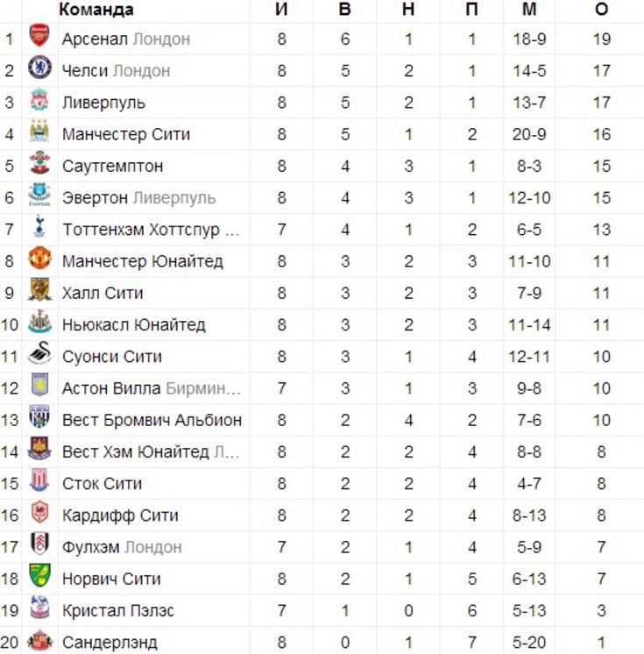The width and height of the screenshot is (644, 654).
Task: Click the Fulham club crest icon
Action: point(39,544)
